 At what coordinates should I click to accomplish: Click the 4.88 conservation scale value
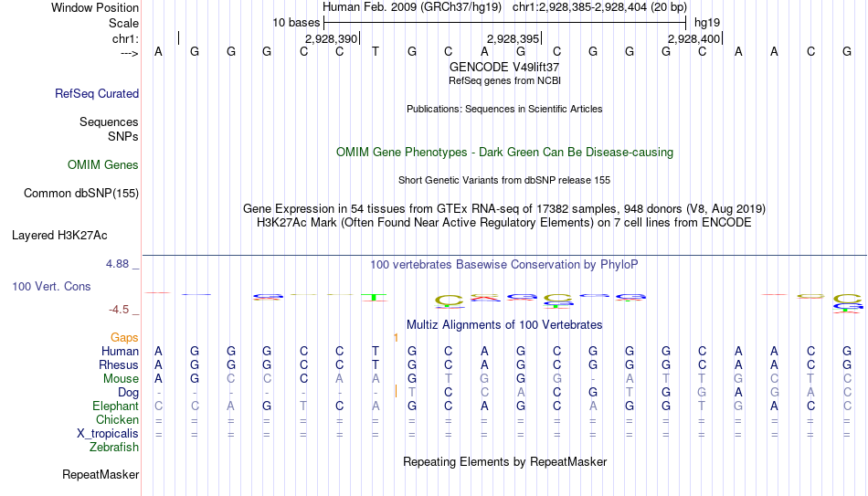tap(117, 264)
